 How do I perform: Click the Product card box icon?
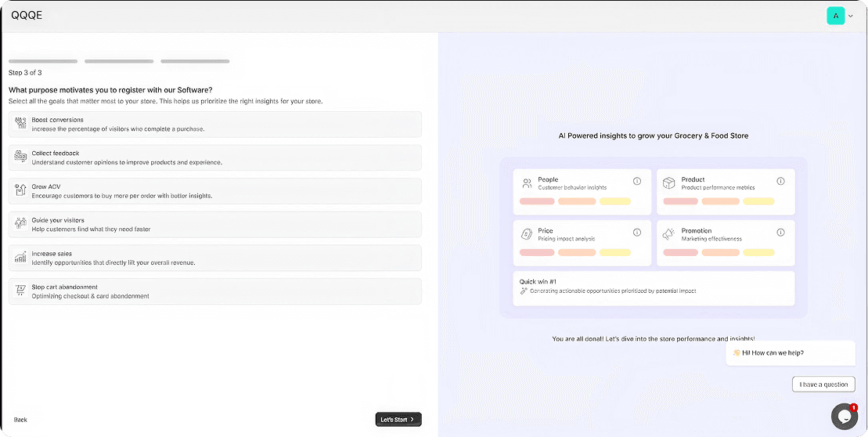(x=668, y=183)
